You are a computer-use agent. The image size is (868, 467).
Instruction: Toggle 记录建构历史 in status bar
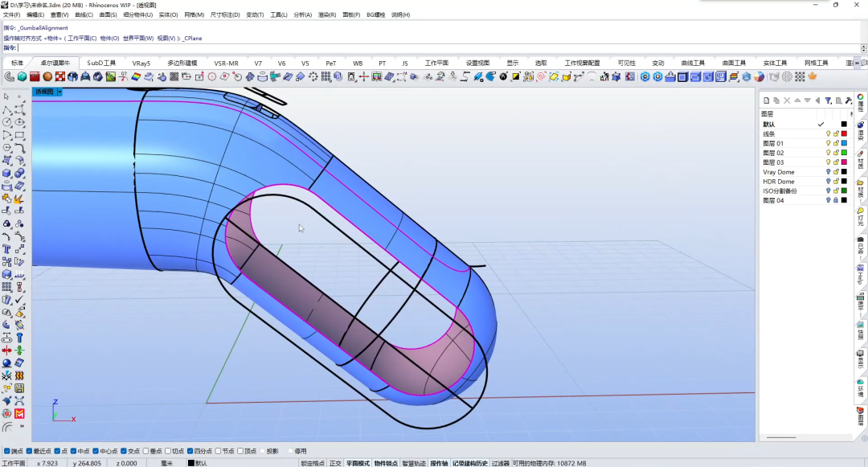pyautogui.click(x=470, y=463)
